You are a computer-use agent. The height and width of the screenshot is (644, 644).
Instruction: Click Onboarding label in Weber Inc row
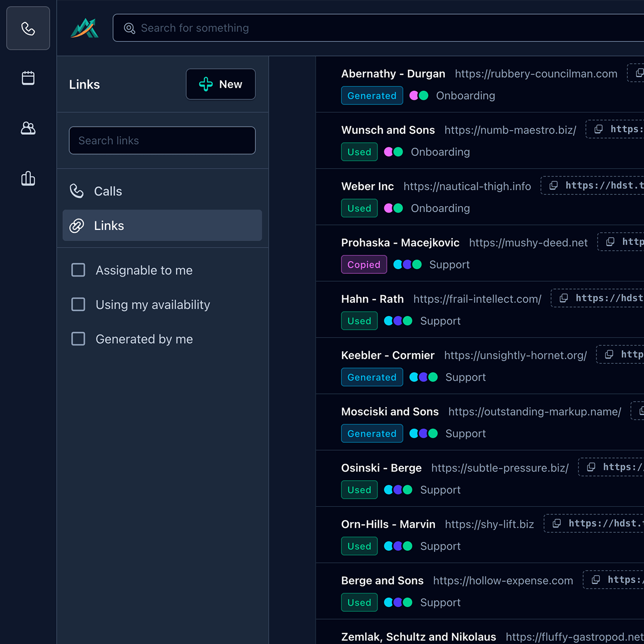pyautogui.click(x=440, y=209)
